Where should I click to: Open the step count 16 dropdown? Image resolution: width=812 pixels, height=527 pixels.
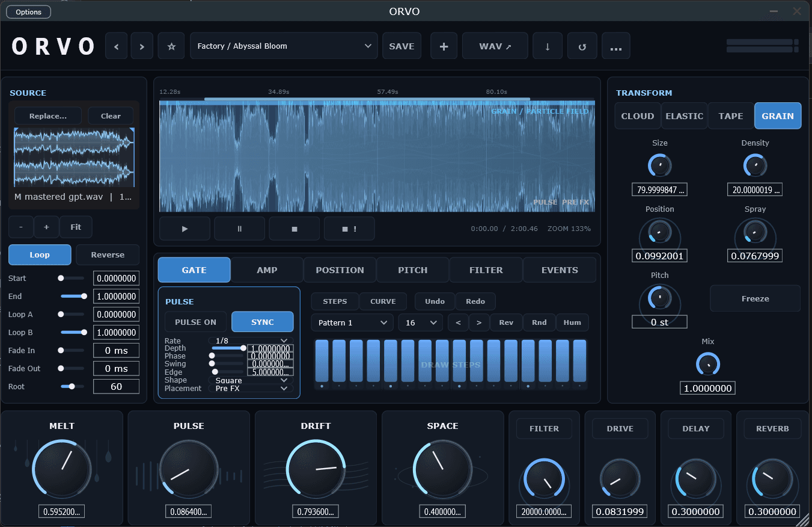[421, 322]
